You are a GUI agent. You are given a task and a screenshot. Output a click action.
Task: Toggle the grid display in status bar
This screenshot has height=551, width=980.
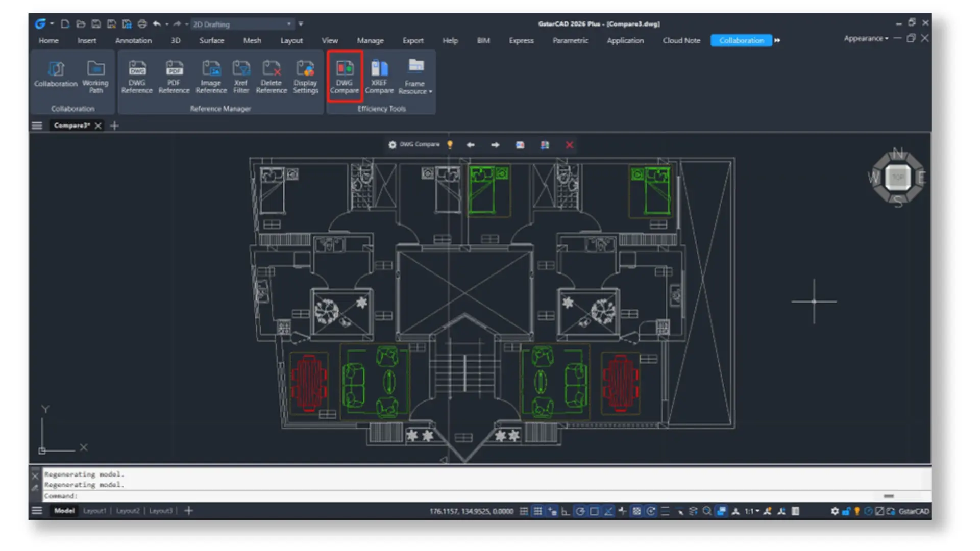pos(538,511)
